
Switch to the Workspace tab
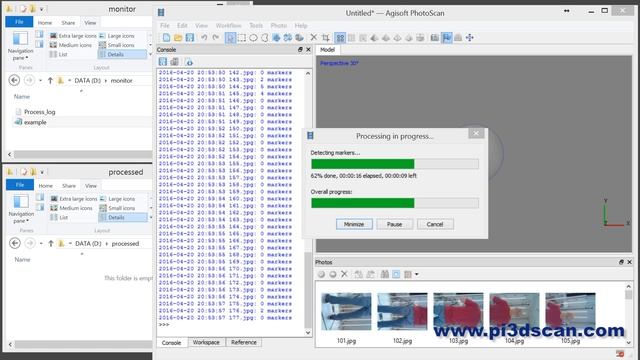206,342
